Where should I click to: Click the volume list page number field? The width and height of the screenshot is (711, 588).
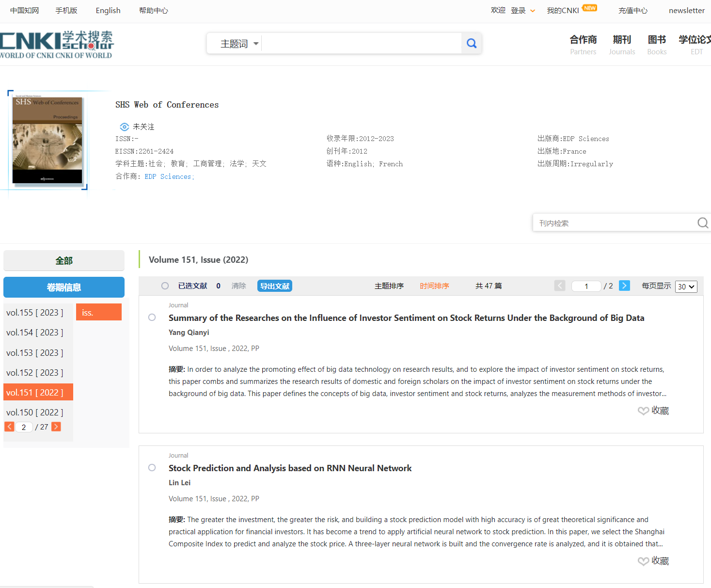pyautogui.click(x=24, y=427)
